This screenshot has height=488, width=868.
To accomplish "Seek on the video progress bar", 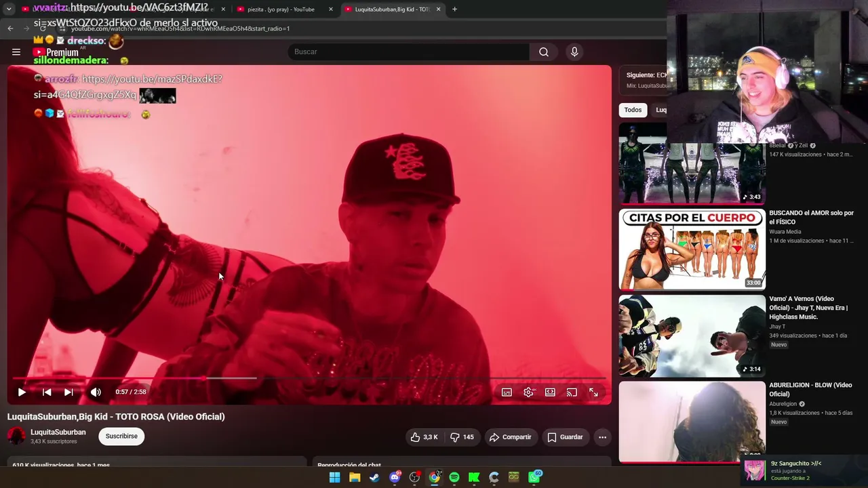I will click(x=309, y=378).
